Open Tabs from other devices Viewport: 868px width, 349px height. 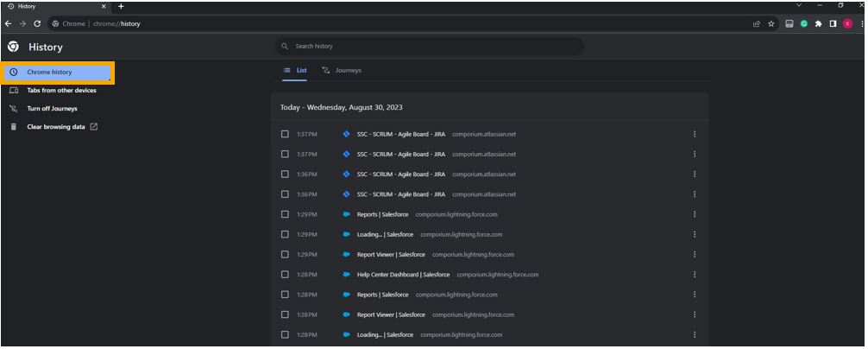(61, 91)
